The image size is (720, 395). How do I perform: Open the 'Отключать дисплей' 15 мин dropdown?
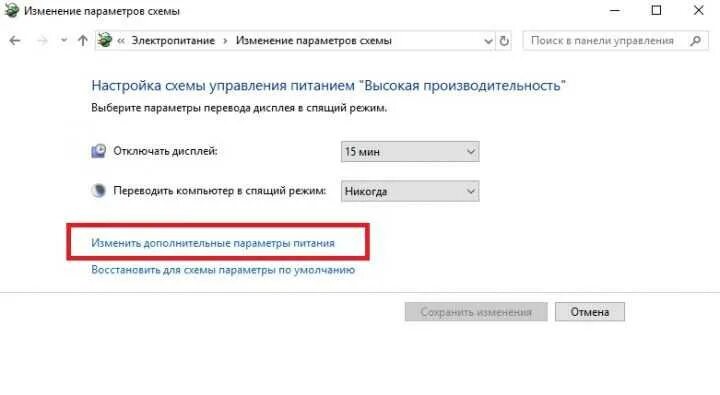[x=410, y=152]
